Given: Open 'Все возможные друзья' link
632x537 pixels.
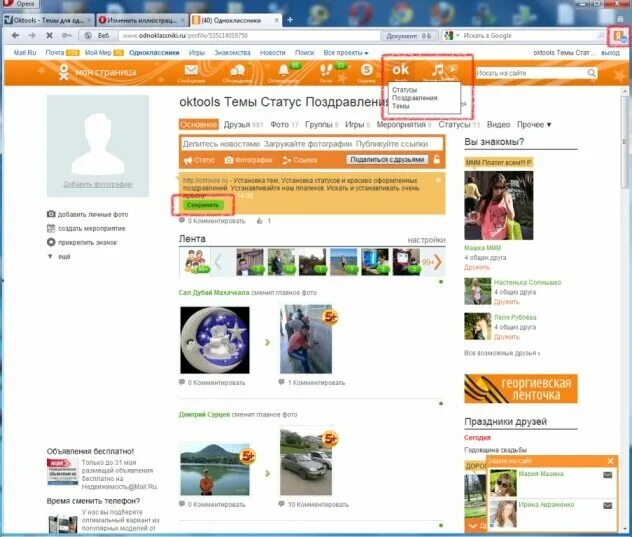Looking at the screenshot, I should coord(502,353).
